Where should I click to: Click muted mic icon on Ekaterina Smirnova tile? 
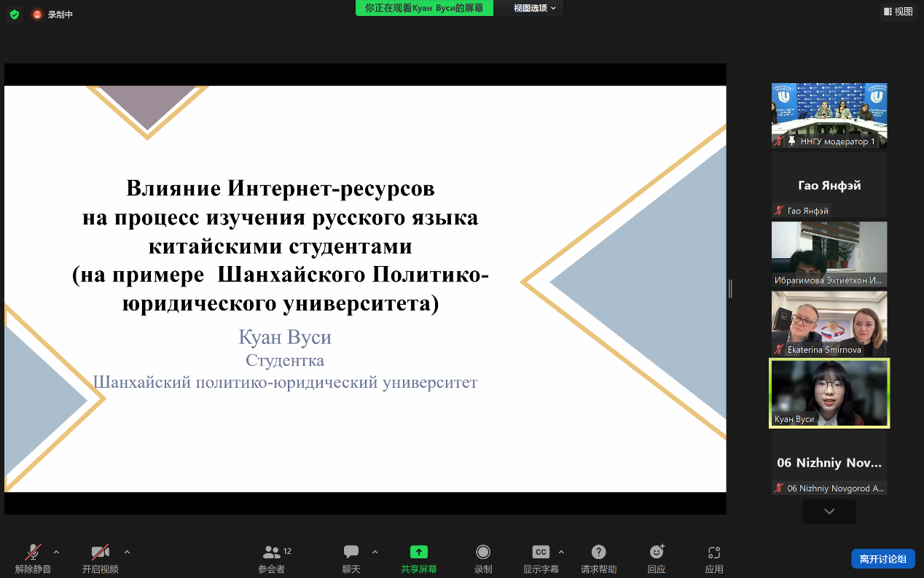(x=779, y=349)
